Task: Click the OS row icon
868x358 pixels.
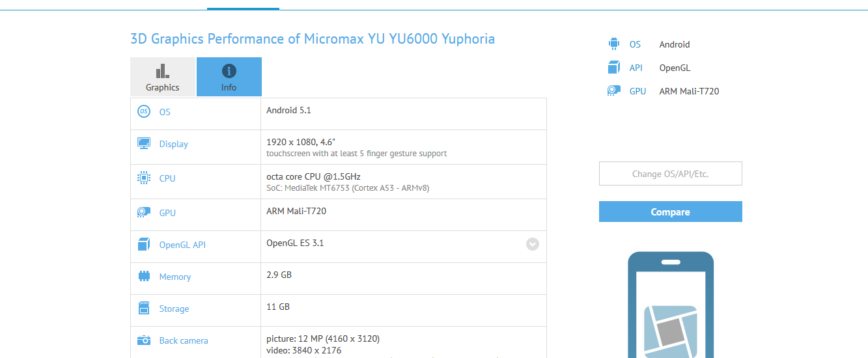Action: click(x=144, y=112)
